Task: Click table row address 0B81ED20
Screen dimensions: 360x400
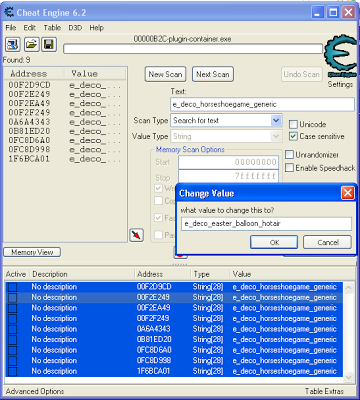Action: (x=174, y=340)
